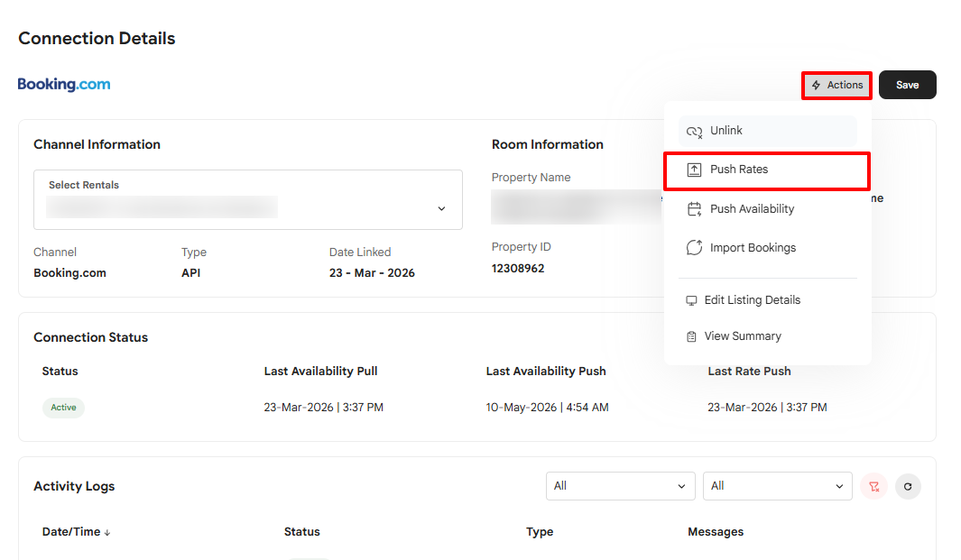Save the connection details
This screenshot has width=961, height=560.
[907, 85]
